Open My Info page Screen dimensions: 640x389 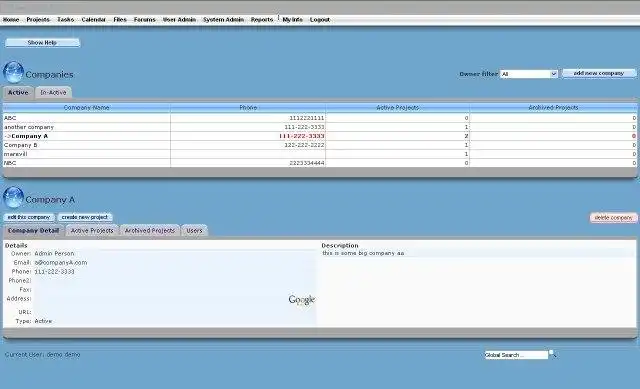tap(293, 20)
